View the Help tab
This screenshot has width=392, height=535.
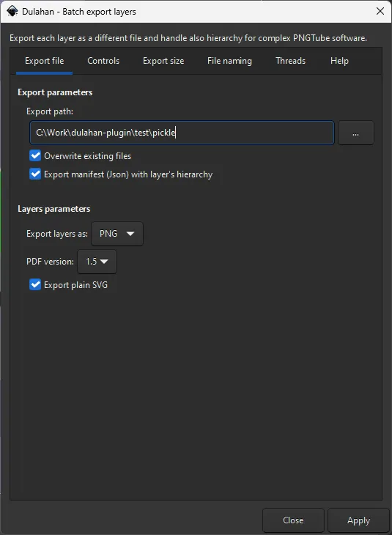pos(339,61)
